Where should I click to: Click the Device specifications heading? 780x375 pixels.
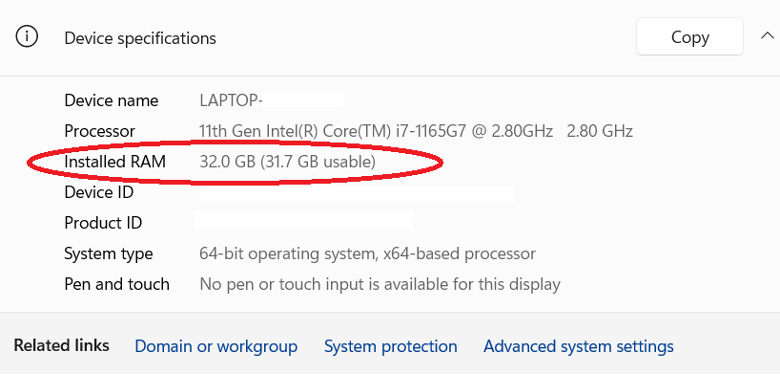point(140,38)
